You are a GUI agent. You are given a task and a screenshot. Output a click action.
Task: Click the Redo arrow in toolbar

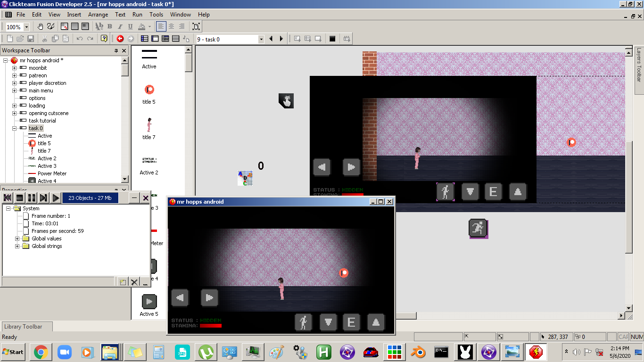pos(90,39)
